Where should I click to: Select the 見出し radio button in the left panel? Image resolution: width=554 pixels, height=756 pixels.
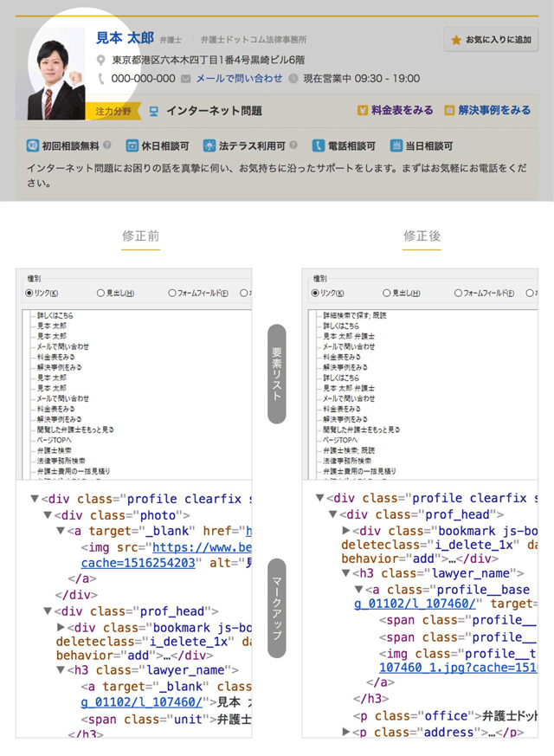click(x=100, y=294)
